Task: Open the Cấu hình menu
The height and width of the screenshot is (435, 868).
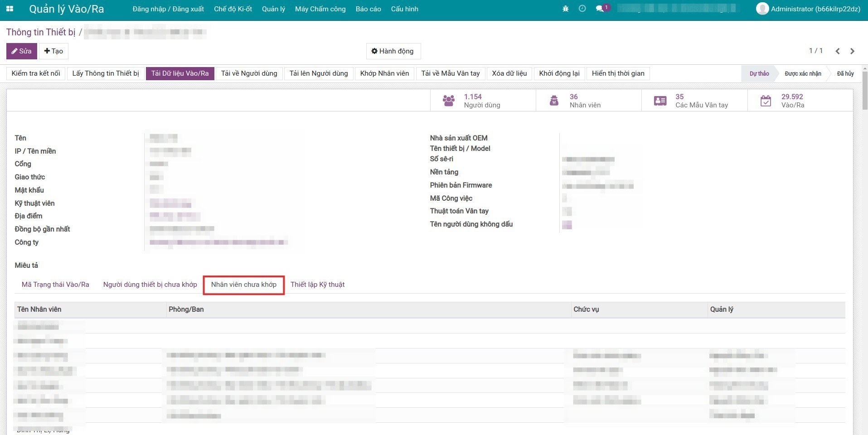Action: 404,9
